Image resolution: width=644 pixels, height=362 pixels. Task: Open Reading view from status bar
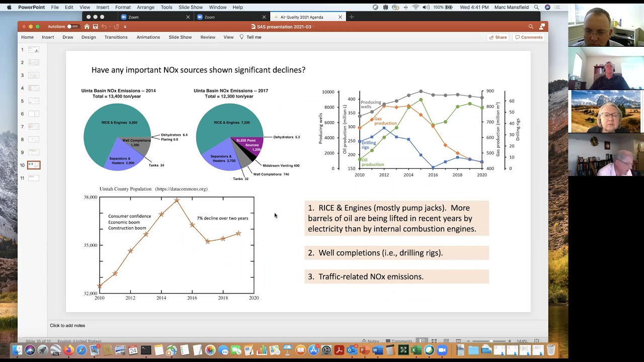(x=446, y=341)
